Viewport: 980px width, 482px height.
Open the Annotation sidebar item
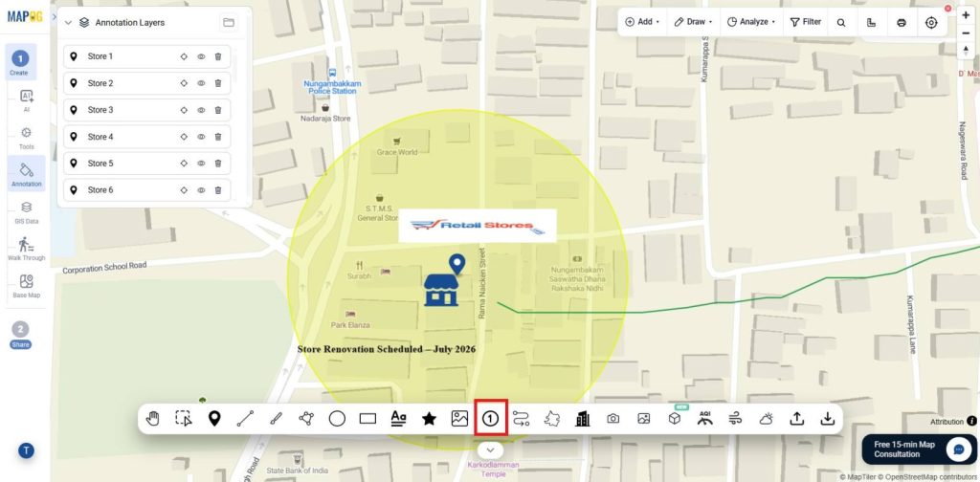(x=26, y=173)
